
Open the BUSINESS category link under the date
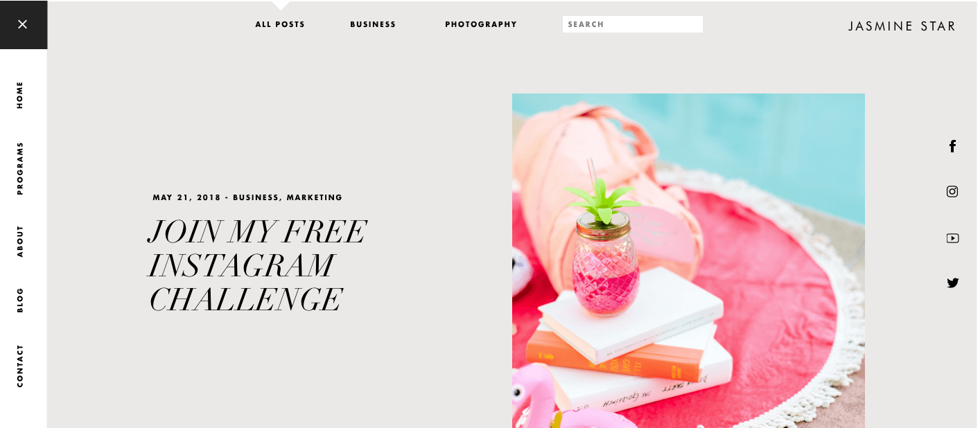[x=256, y=197]
